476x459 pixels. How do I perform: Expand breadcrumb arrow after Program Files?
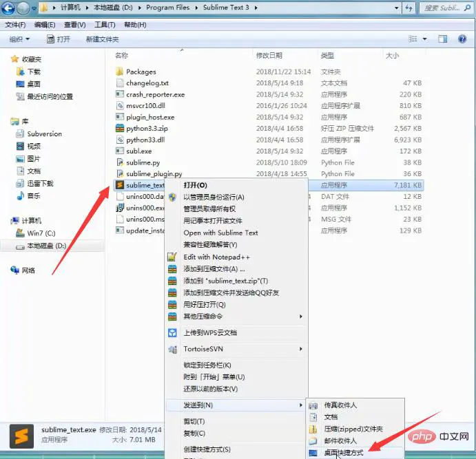point(196,8)
